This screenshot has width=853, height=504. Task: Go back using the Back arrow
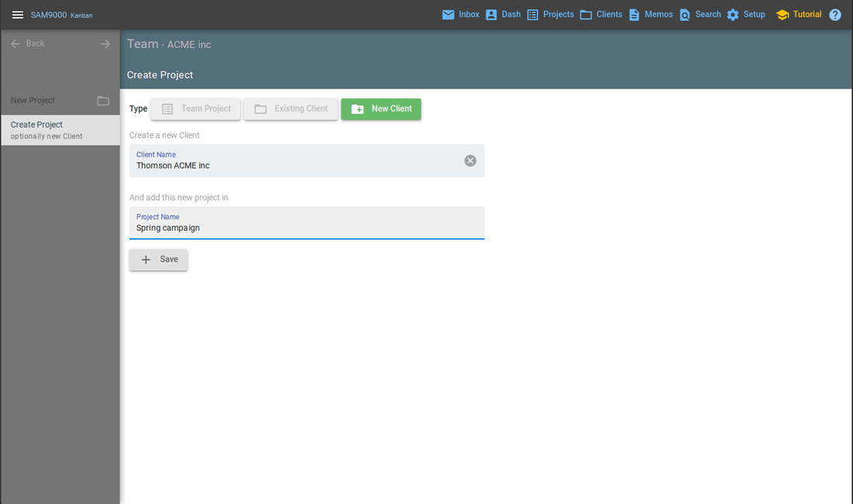(16, 43)
